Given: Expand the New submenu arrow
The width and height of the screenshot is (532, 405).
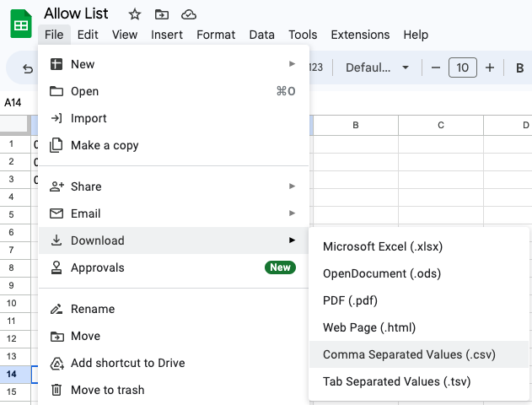Looking at the screenshot, I should pos(292,64).
